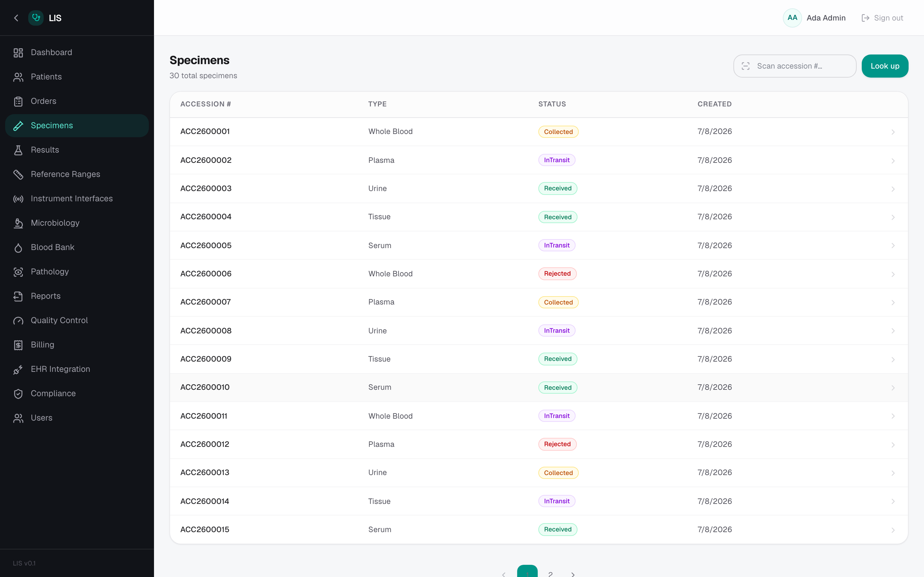This screenshot has width=924, height=577.
Task: Click the Look up button
Action: (x=885, y=66)
